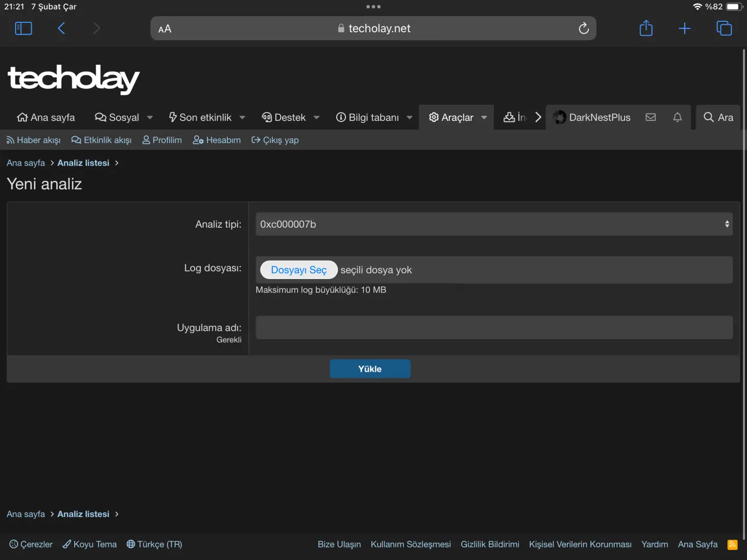Viewport: 747px width, 560px height.
Task: Open Araçlar navigation tab
Action: pos(451,117)
